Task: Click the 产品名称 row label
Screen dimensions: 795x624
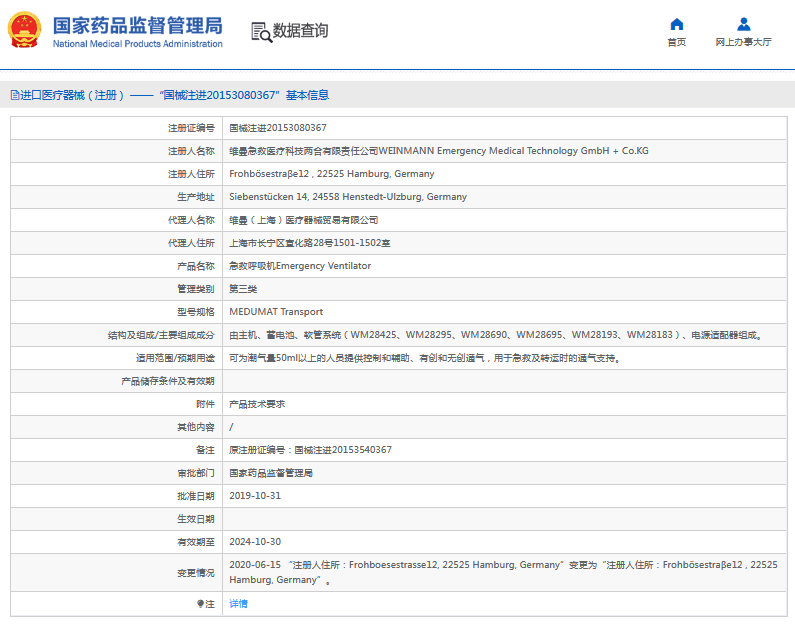Action: pyautogui.click(x=196, y=266)
